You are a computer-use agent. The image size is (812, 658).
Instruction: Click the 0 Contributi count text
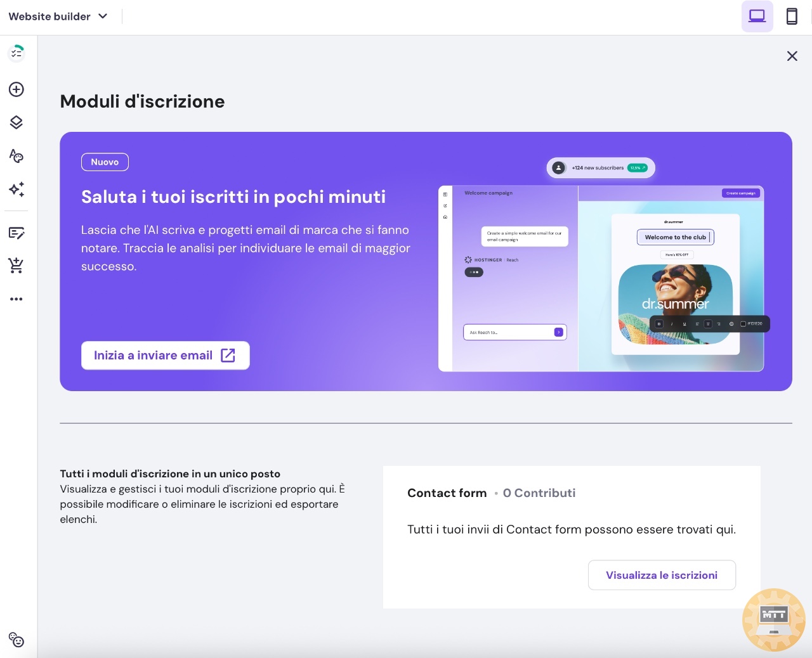click(x=539, y=493)
